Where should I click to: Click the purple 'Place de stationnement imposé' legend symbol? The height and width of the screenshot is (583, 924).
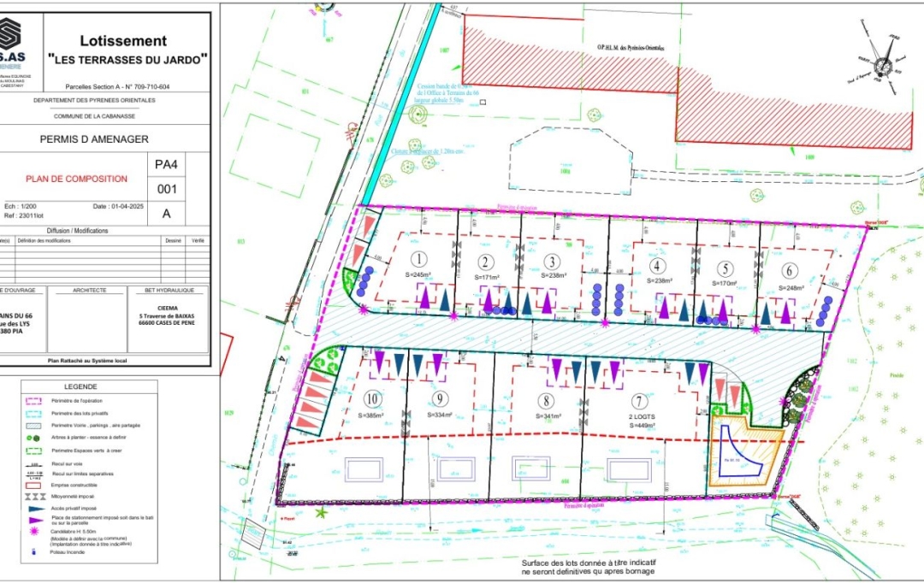point(36,520)
